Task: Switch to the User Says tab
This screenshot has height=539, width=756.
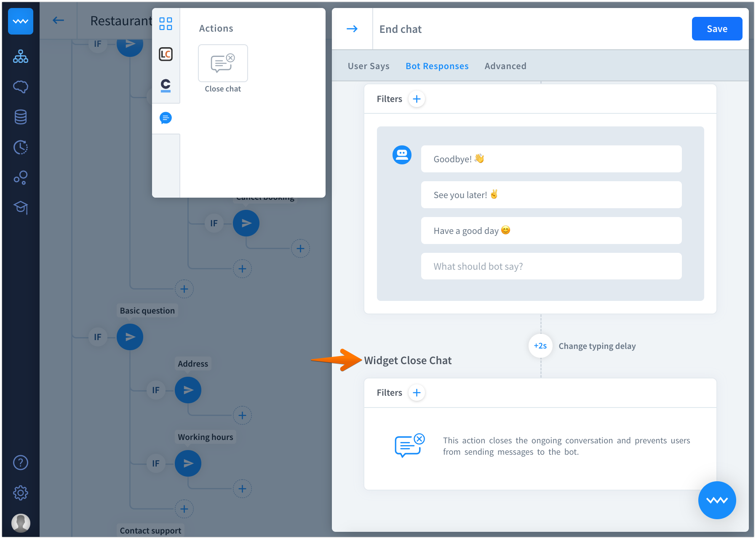Action: tap(369, 66)
